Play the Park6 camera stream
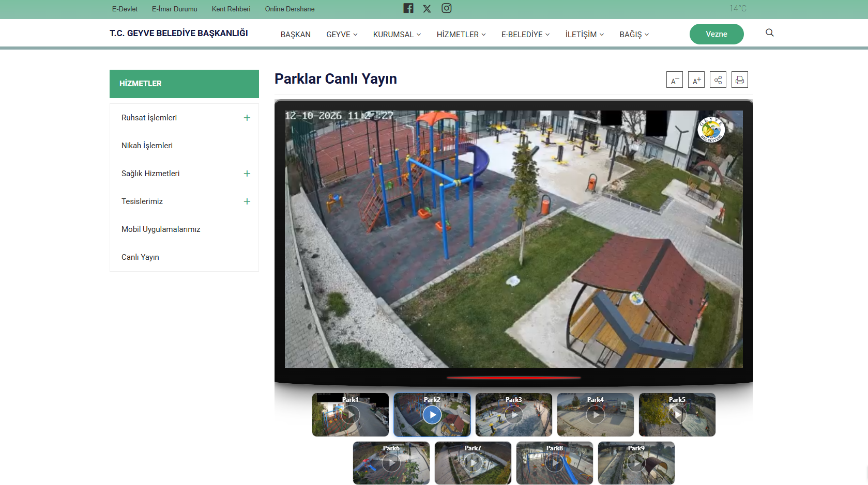Viewport: 868px width, 485px height. click(x=391, y=463)
